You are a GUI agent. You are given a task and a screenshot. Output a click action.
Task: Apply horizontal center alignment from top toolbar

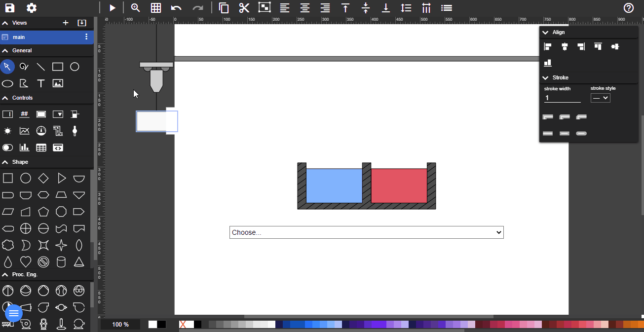(304, 8)
